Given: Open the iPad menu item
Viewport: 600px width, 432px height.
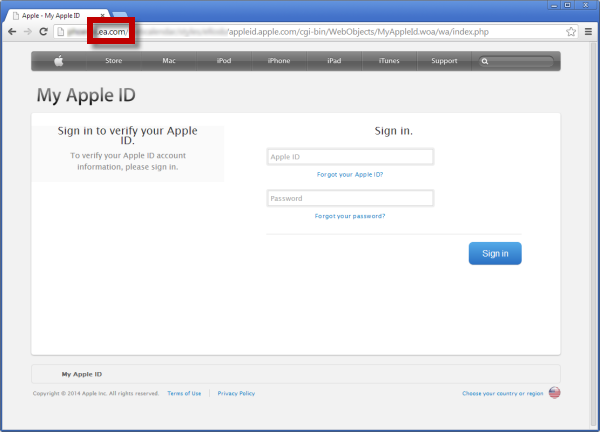Looking at the screenshot, I should pos(334,61).
